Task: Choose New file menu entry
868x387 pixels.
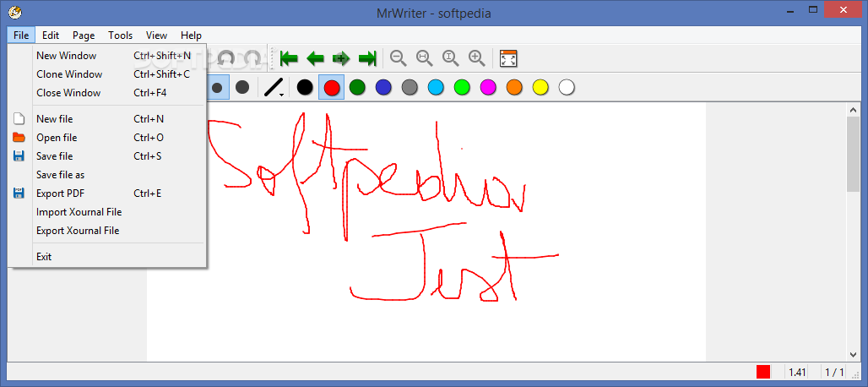Action: pos(107,119)
